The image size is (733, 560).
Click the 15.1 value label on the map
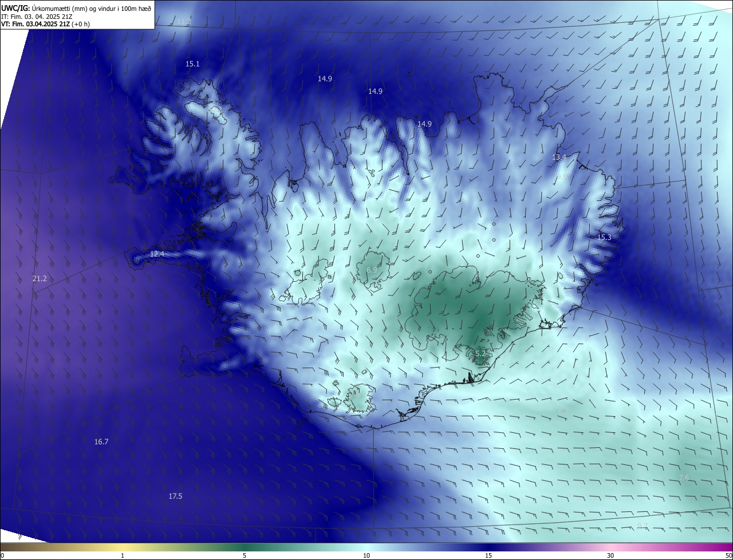point(192,64)
